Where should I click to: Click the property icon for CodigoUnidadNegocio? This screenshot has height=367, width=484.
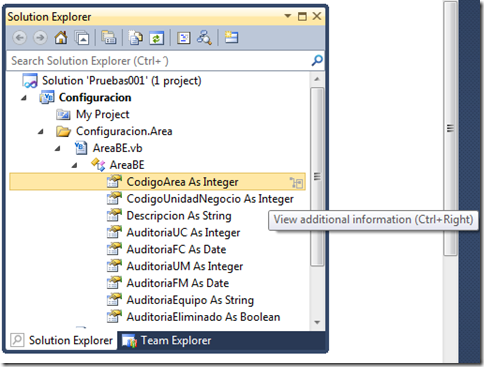114,199
